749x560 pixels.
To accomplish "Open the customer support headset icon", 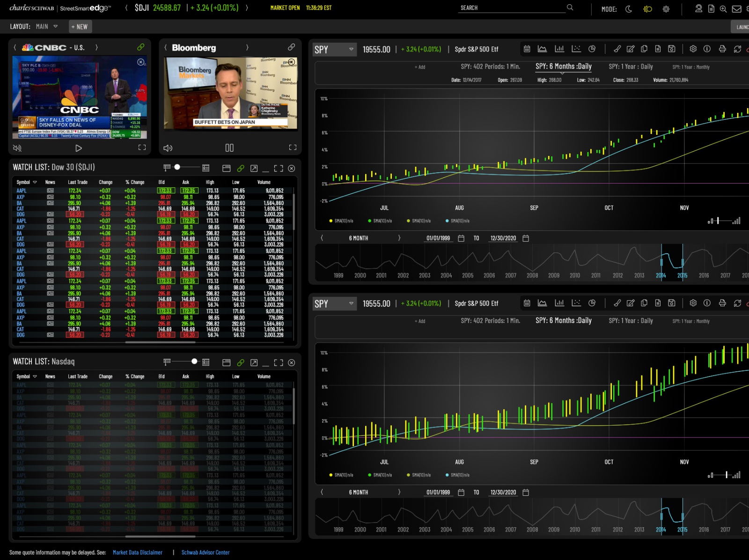I will (698, 8).
